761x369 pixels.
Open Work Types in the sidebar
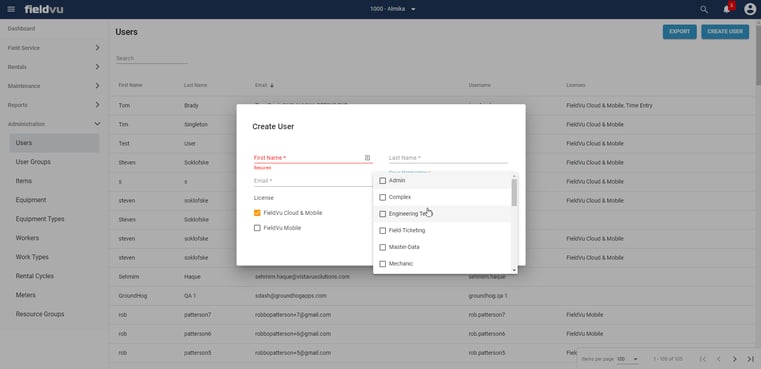point(32,257)
